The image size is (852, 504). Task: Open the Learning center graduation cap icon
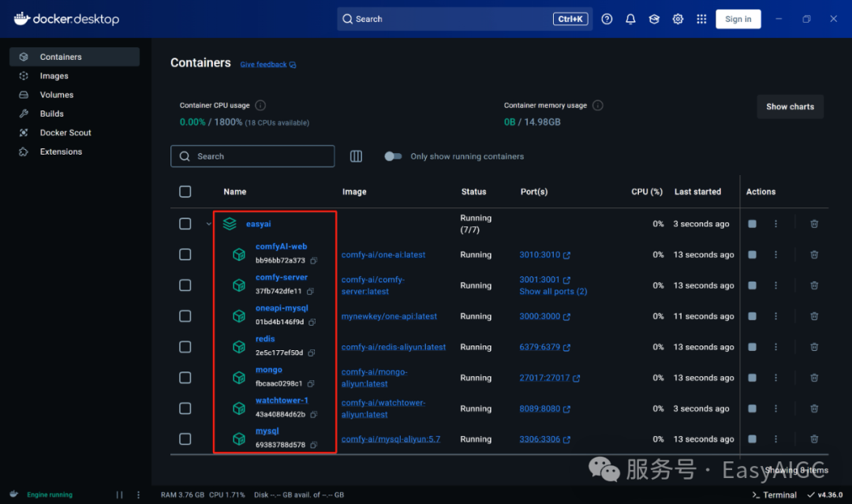click(654, 19)
